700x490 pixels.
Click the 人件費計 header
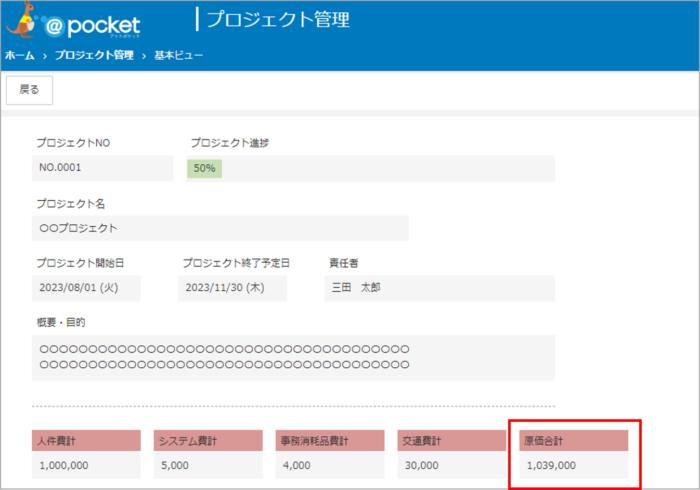[x=86, y=441]
